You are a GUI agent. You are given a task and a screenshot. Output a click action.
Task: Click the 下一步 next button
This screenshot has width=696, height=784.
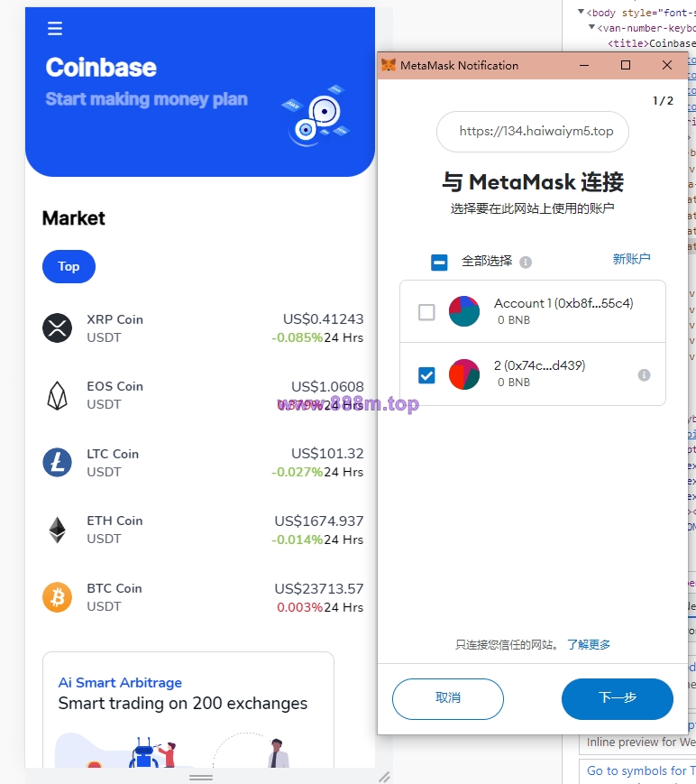618,699
